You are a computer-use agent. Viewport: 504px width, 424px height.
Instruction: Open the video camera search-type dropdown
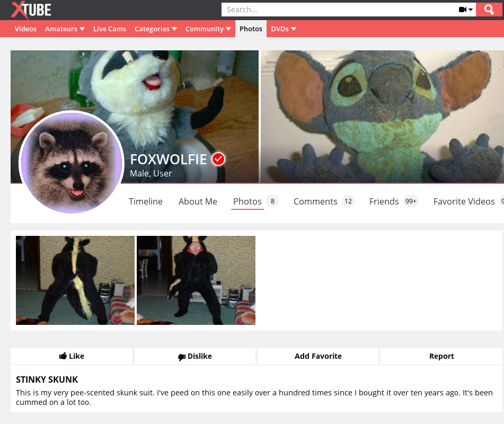(x=465, y=10)
